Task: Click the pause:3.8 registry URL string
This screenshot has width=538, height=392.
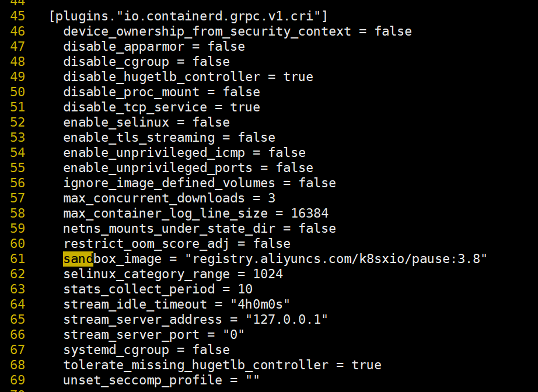Action: coord(336,259)
